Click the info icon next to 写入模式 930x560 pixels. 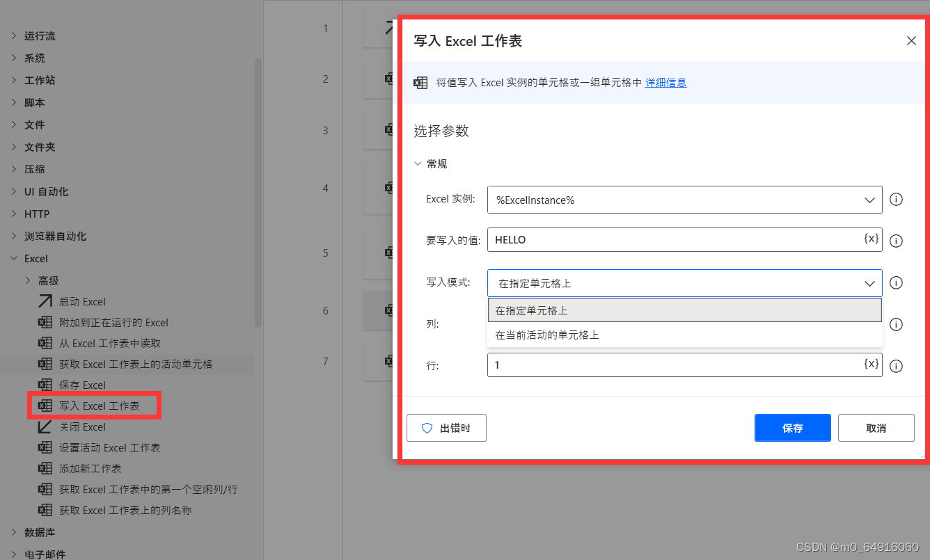pos(896,283)
